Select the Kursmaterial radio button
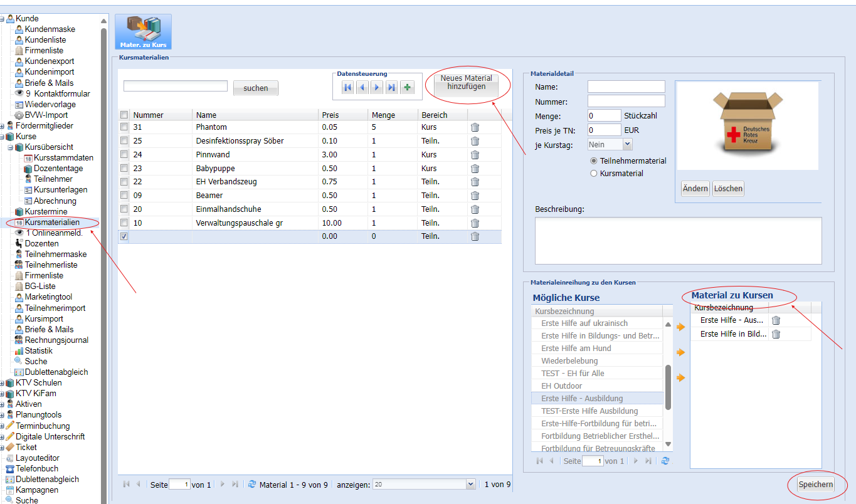The width and height of the screenshot is (856, 504). (x=594, y=174)
